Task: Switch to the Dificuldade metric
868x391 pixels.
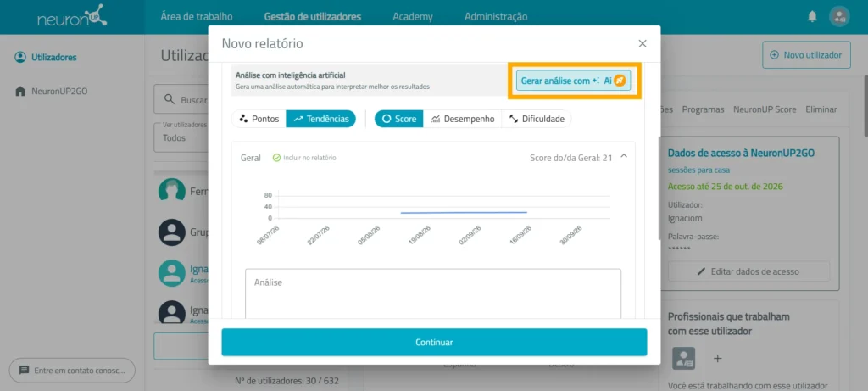Action: (537, 119)
